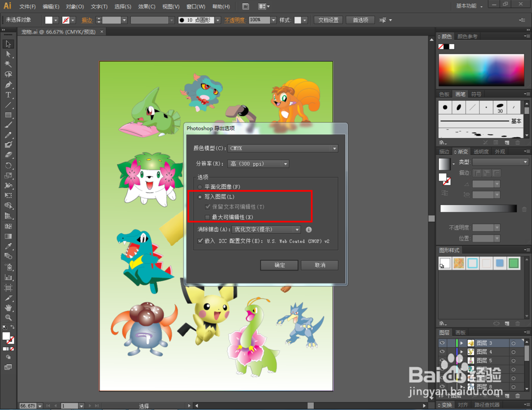The width and height of the screenshot is (532, 410).
Task: Switch to 符号 panel tab
Action: [476, 94]
